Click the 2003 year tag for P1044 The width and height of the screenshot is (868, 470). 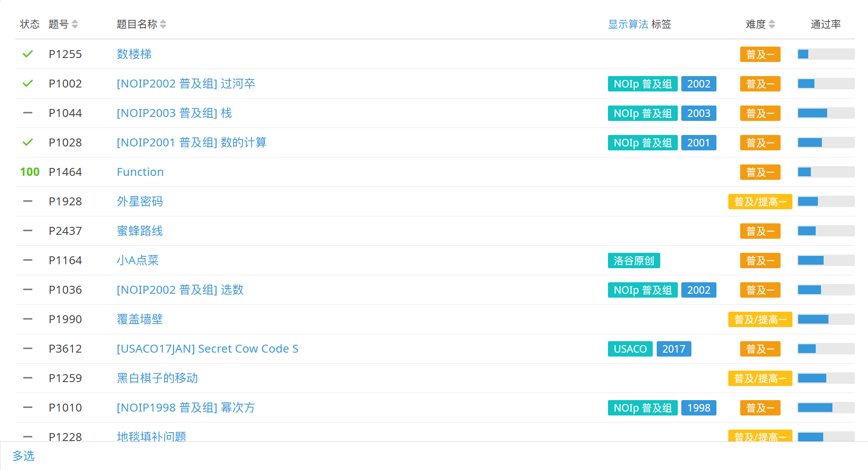[698, 113]
